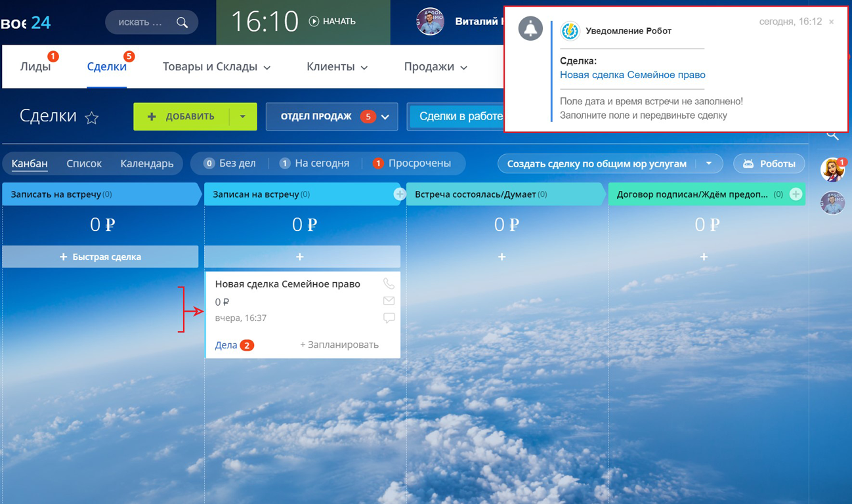Click the plus icon on Договор подписан header

796,194
